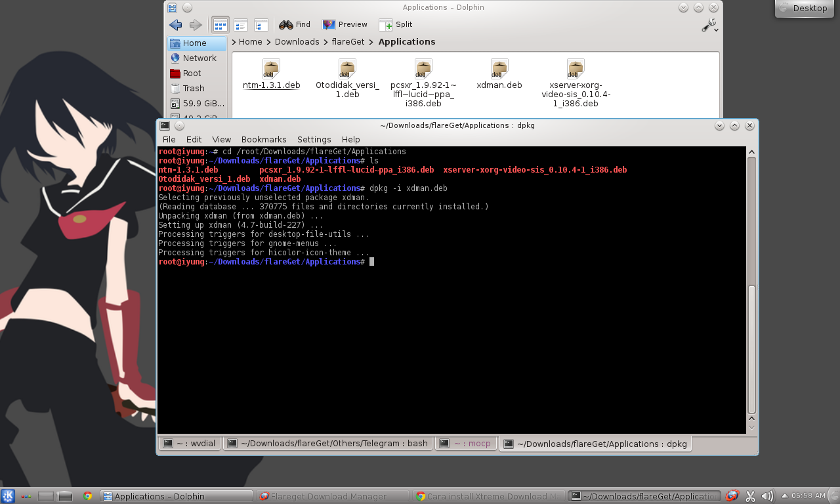This screenshot has width=840, height=504.
Task: Switch to mocp Konsole tab
Action: [x=465, y=444]
